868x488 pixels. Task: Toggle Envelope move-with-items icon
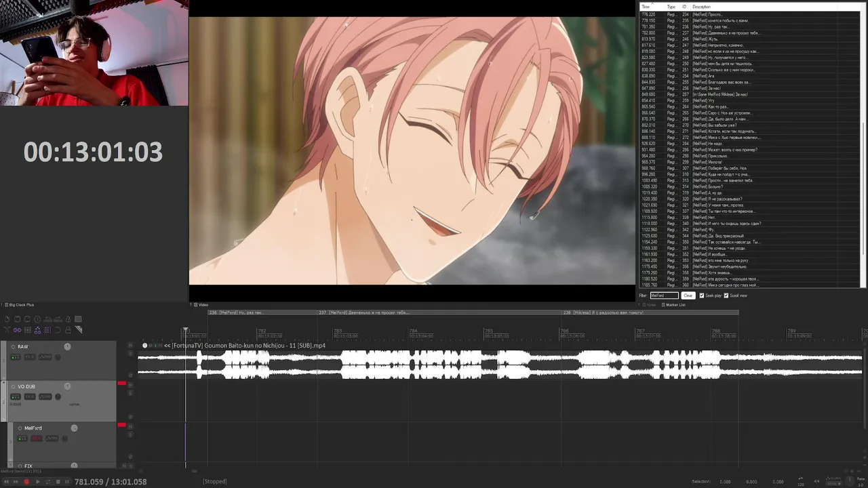click(37, 330)
